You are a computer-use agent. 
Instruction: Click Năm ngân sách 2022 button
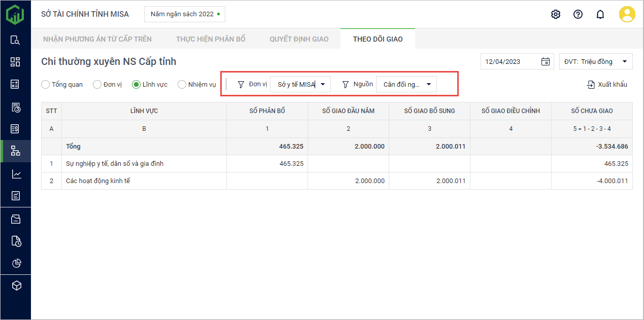click(x=185, y=14)
